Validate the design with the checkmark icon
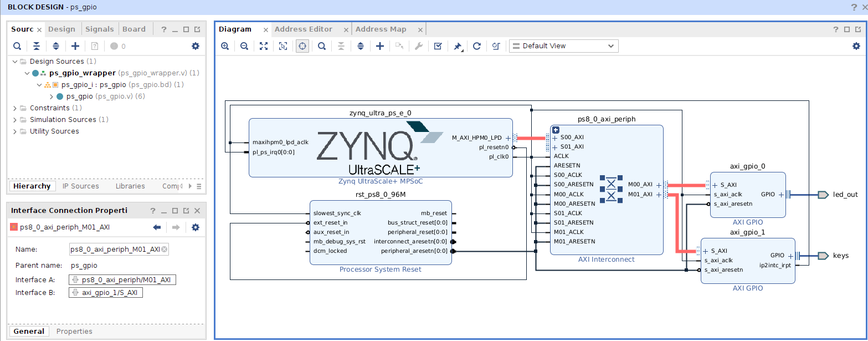The image size is (868, 341). pyautogui.click(x=438, y=46)
